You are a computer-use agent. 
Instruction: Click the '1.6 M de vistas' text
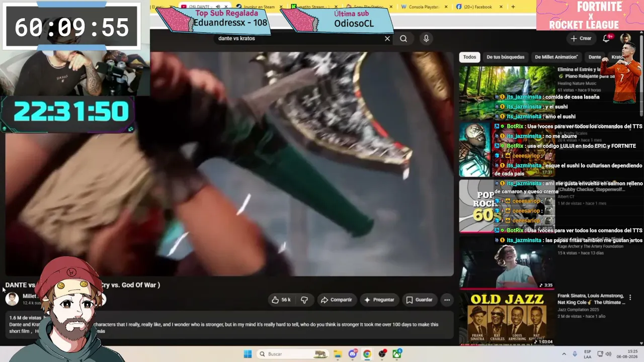pyautogui.click(x=25, y=318)
